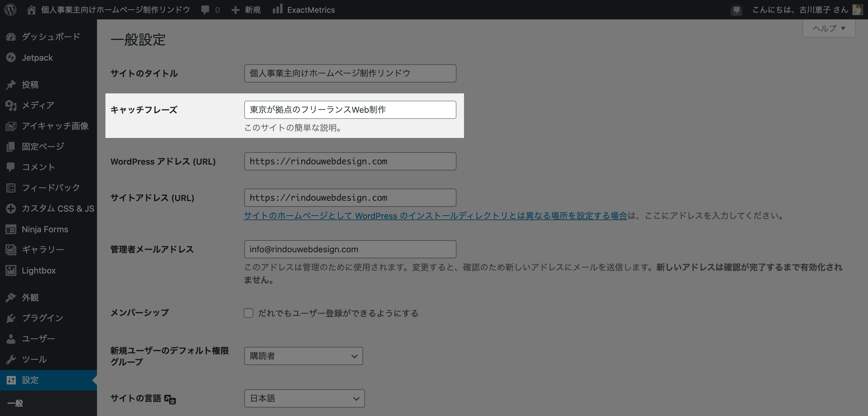Follow the WordPress install directory help link
Viewport: 868px width, 416px height.
click(x=435, y=216)
